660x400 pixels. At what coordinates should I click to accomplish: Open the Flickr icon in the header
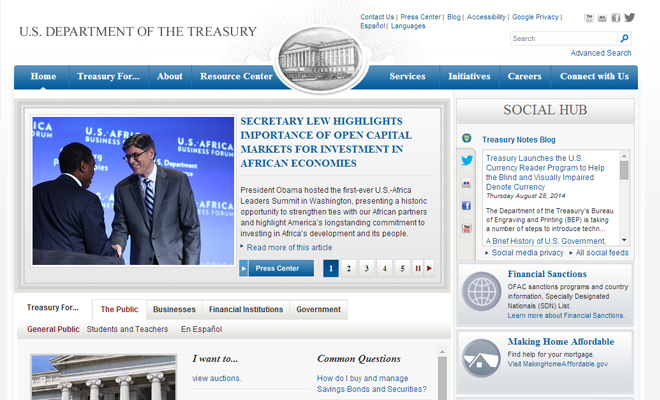[602, 18]
